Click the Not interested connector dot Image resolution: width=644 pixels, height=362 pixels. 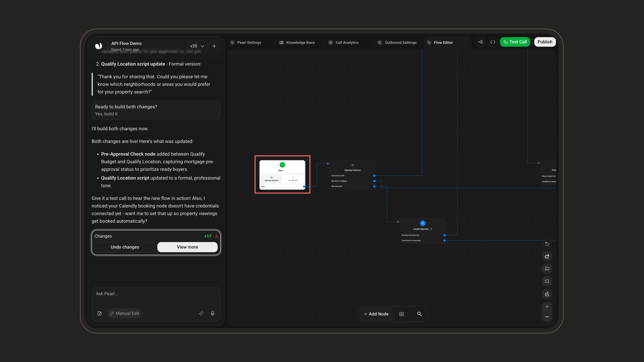(374, 186)
